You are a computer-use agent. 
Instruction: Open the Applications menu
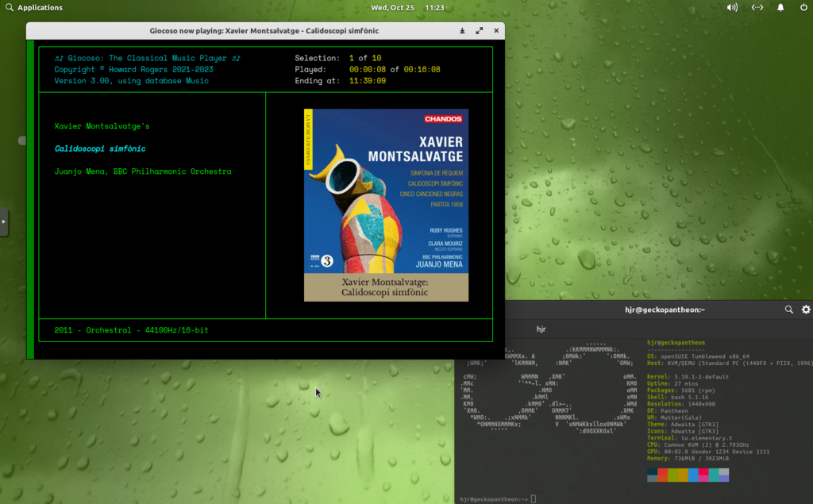[33, 8]
